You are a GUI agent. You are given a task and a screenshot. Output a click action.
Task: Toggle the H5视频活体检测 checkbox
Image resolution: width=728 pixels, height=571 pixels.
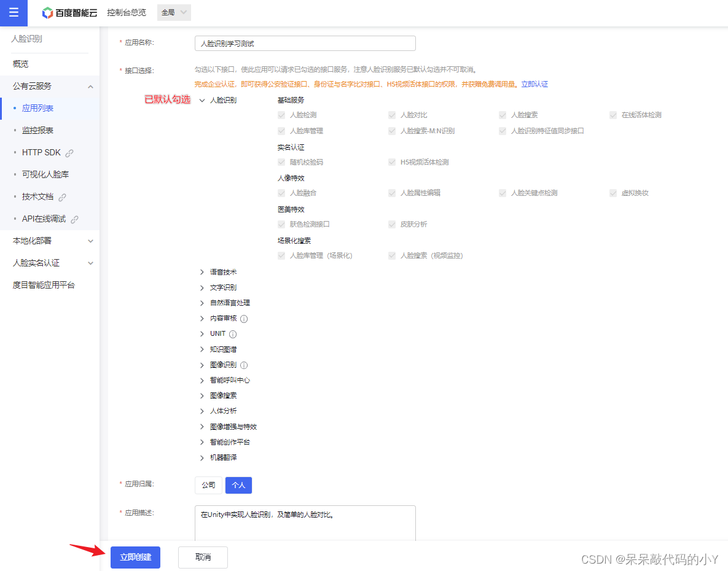(x=392, y=162)
